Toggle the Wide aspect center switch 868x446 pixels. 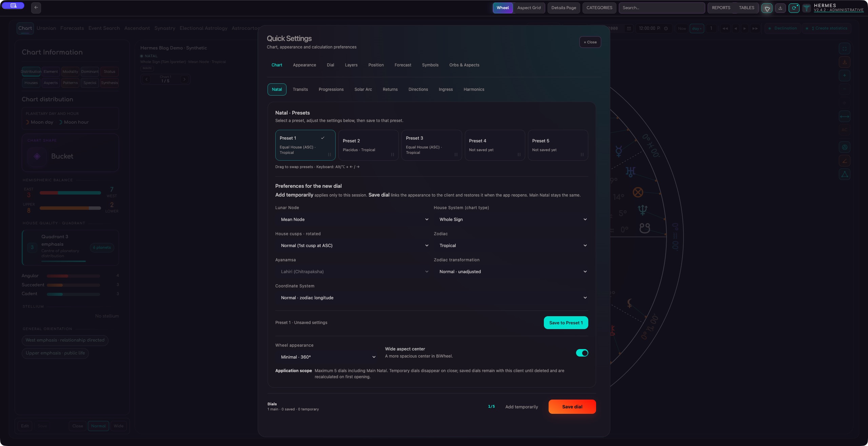pos(582,353)
